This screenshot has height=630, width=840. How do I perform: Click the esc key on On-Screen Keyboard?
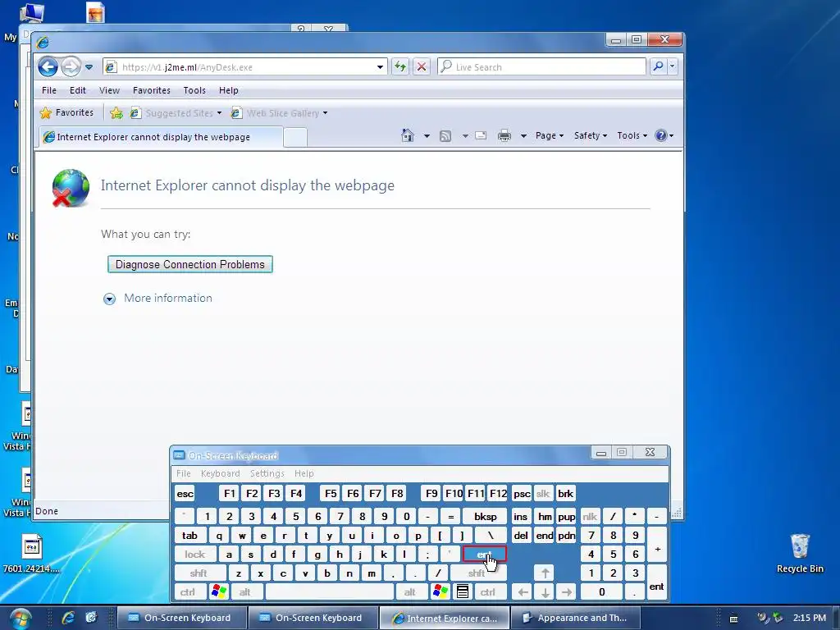click(185, 493)
